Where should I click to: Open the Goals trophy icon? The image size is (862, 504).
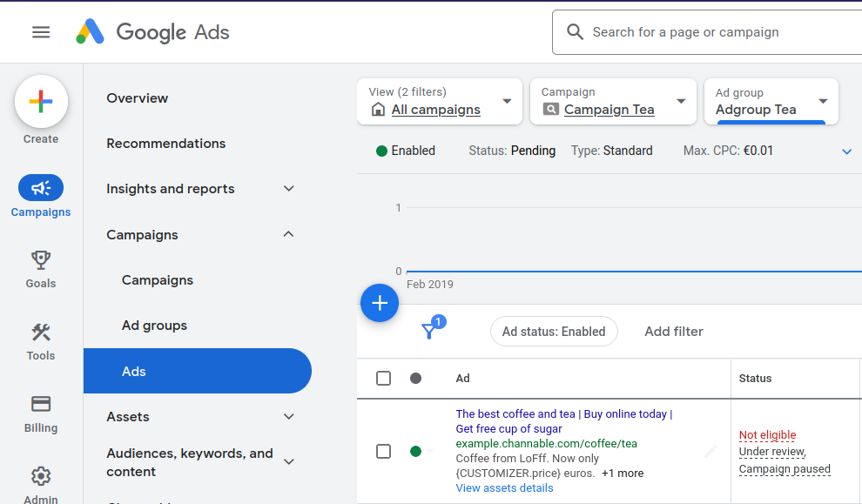[41, 260]
